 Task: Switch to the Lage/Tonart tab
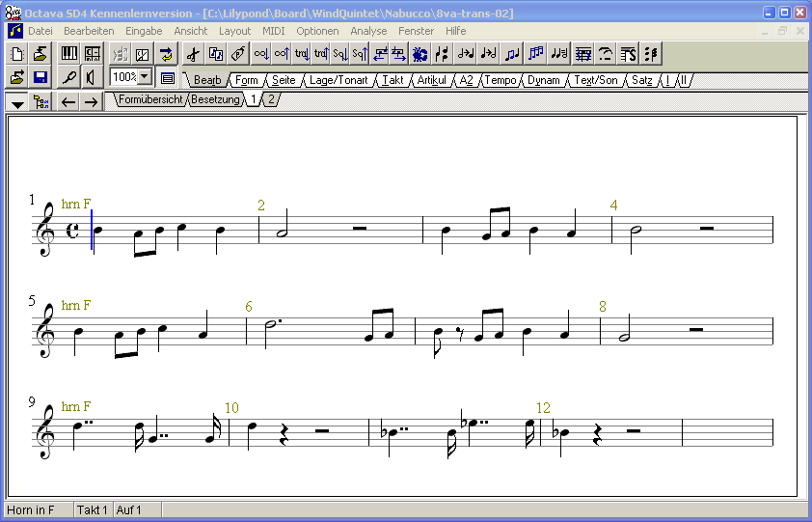(338, 80)
